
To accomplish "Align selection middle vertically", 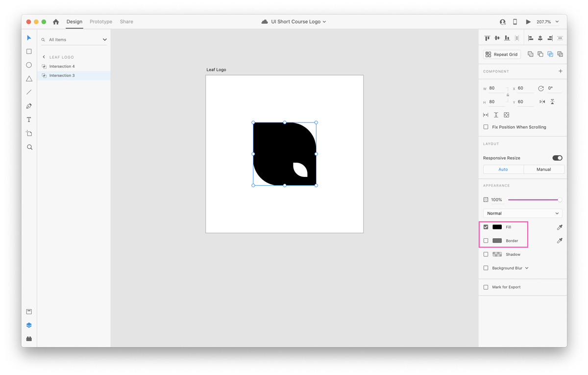I will (497, 38).
